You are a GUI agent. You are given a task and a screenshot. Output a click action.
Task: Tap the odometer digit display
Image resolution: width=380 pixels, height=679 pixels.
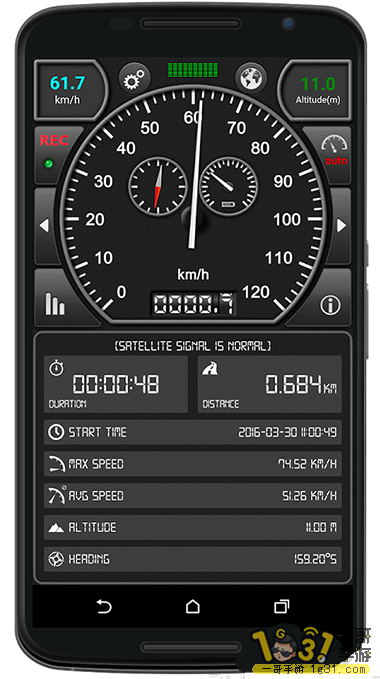193,304
